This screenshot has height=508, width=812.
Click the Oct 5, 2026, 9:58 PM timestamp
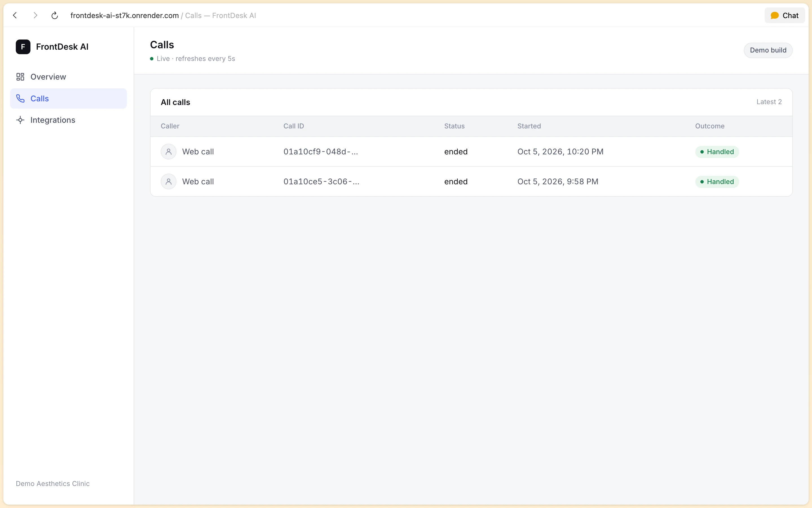click(x=558, y=182)
